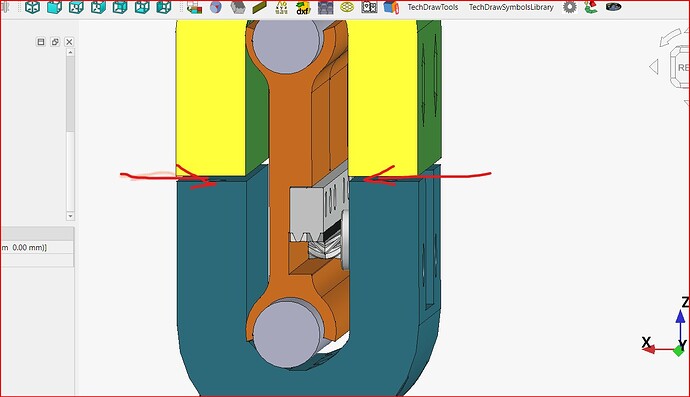
Task: Set rear view via fifth cube icon
Action: click(120, 7)
